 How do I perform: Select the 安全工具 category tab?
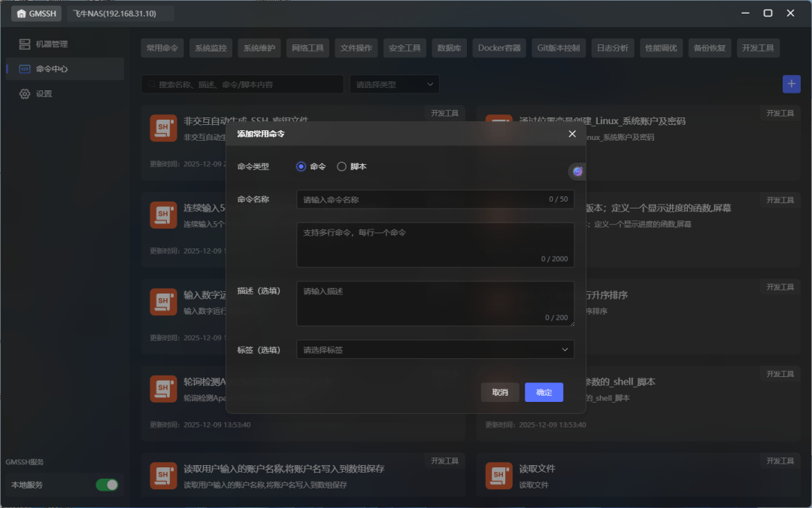(404, 47)
